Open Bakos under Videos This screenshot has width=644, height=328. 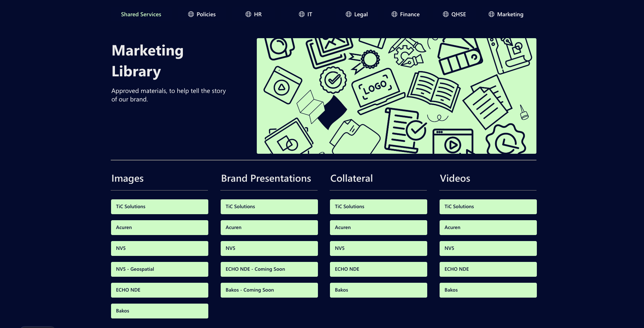(x=488, y=290)
